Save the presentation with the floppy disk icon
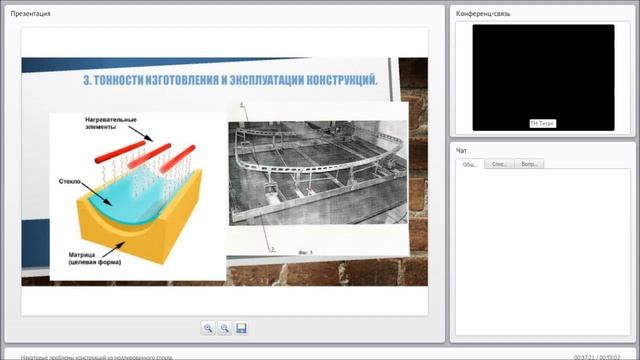 (x=241, y=328)
